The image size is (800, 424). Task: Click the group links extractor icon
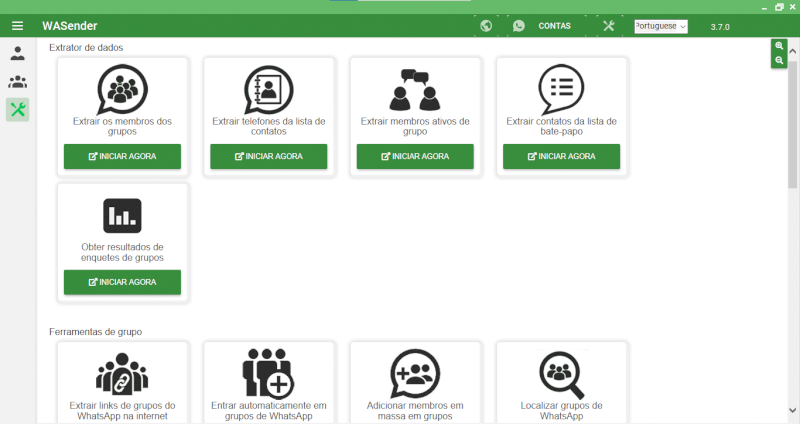point(122,373)
